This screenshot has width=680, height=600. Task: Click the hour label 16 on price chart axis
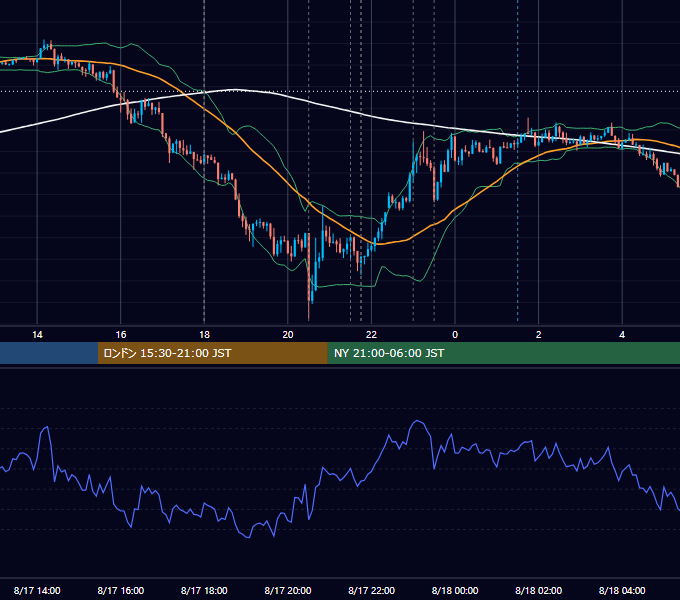click(121, 335)
